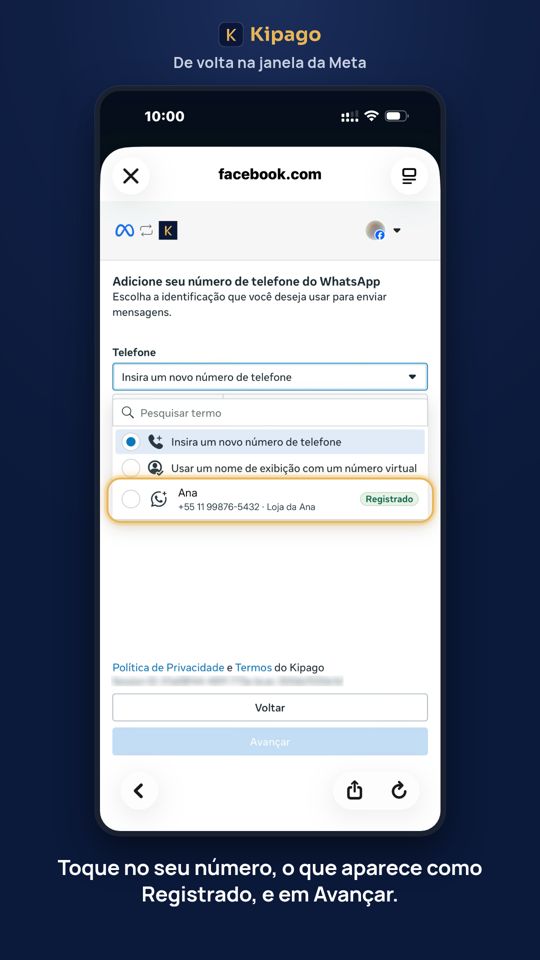This screenshot has width=540, height=960.
Task: Click the magnifier icon in search box
Action: click(127, 413)
